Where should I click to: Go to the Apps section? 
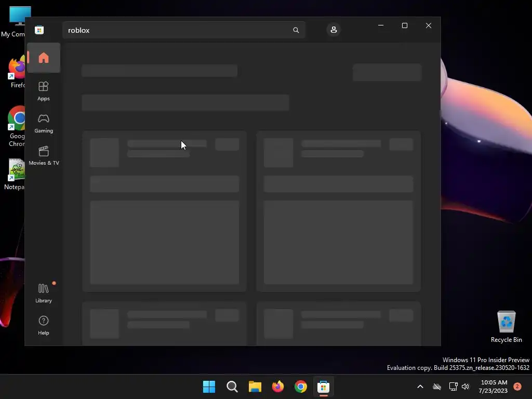click(x=44, y=91)
